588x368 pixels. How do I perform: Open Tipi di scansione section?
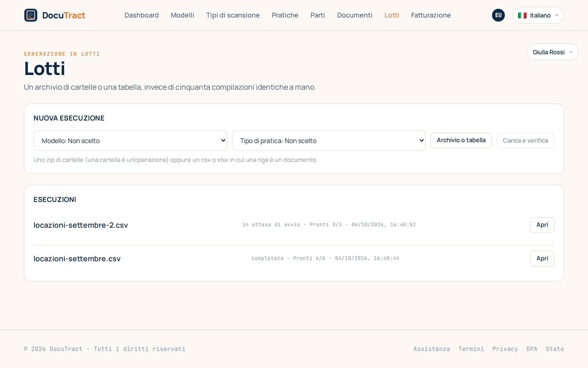point(233,15)
